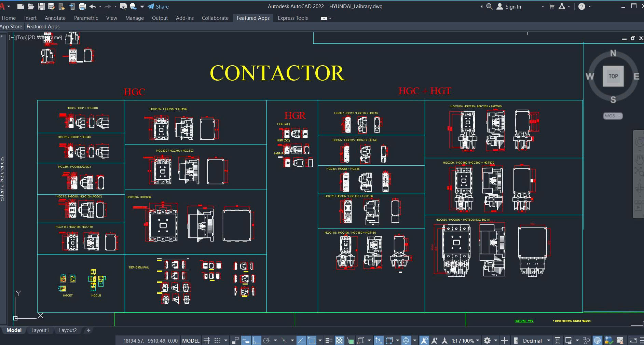Viewport: 644px width, 345px height.
Task: Click the Save As icon
Action: (52, 6)
